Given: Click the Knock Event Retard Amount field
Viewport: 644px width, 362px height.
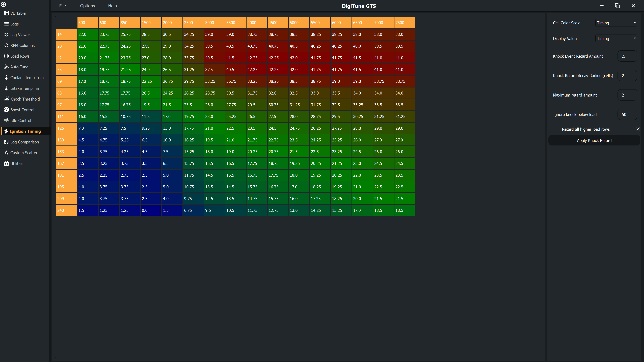Looking at the screenshot, I should coord(627,56).
